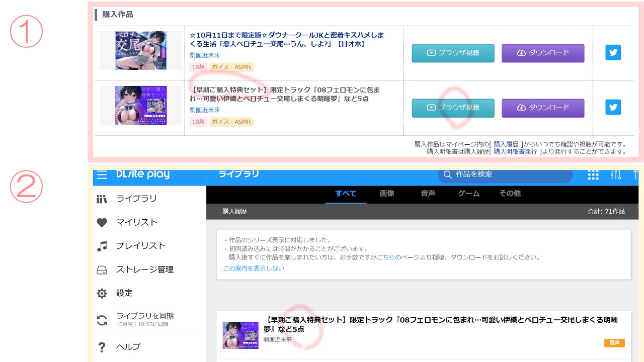Click the ボイス・ASMR tag on the first work
The width and height of the screenshot is (644, 362).
pos(231,67)
